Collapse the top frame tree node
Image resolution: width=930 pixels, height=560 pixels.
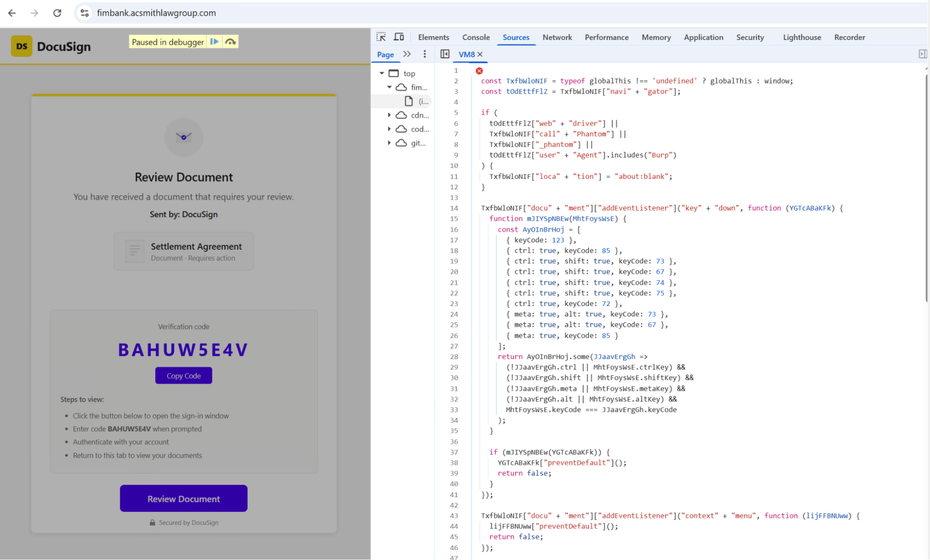coord(382,73)
